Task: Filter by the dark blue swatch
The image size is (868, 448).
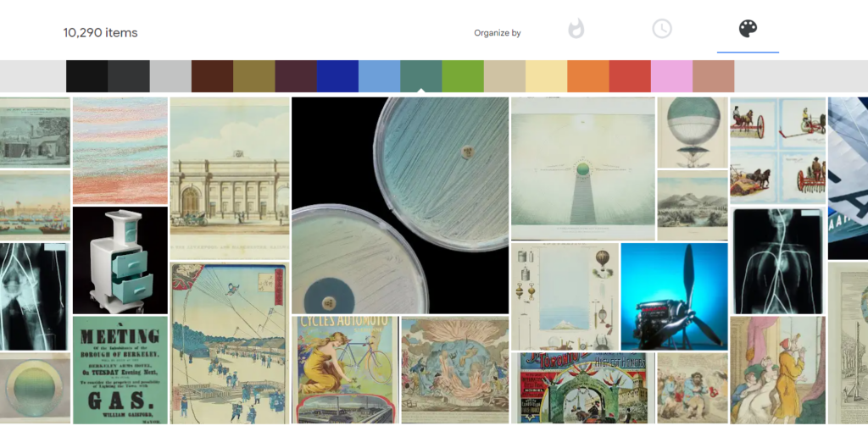Action: point(337,76)
